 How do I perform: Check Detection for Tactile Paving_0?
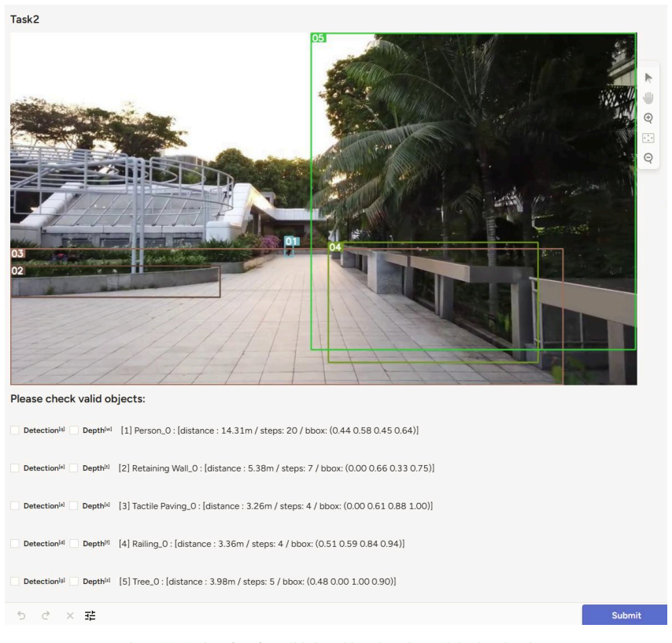15,505
